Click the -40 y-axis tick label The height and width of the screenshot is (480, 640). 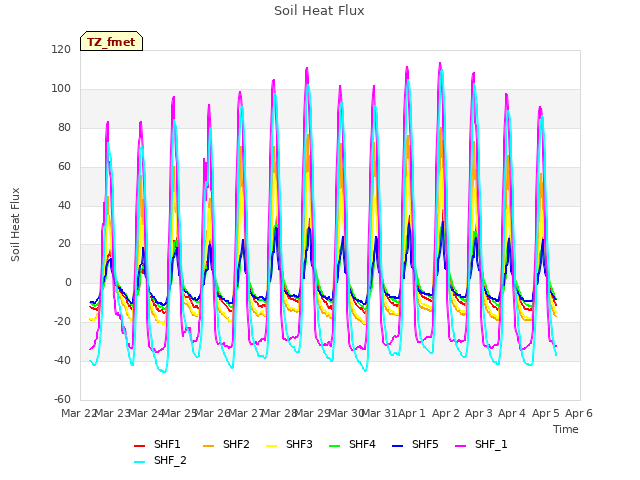62,360
